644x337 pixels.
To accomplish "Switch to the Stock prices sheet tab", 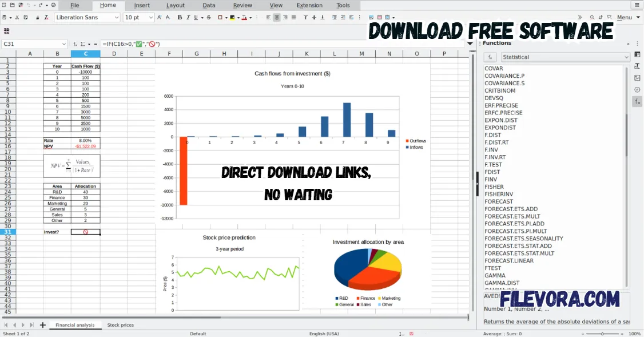I will pos(120,324).
